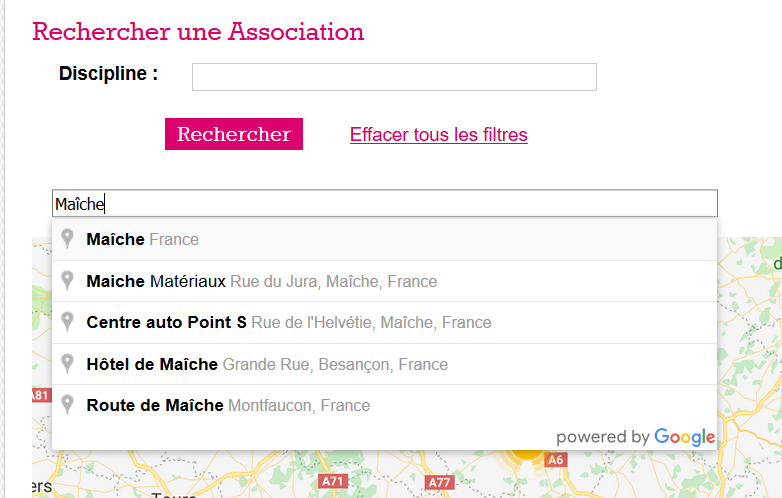The image size is (782, 498).
Task: Click the pin icon beside Centre auto Point S
Action: tap(67, 322)
